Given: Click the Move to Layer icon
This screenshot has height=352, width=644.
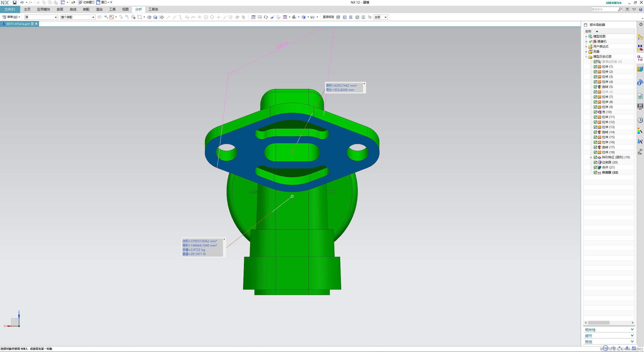Looking at the screenshot, I should coord(363,17).
